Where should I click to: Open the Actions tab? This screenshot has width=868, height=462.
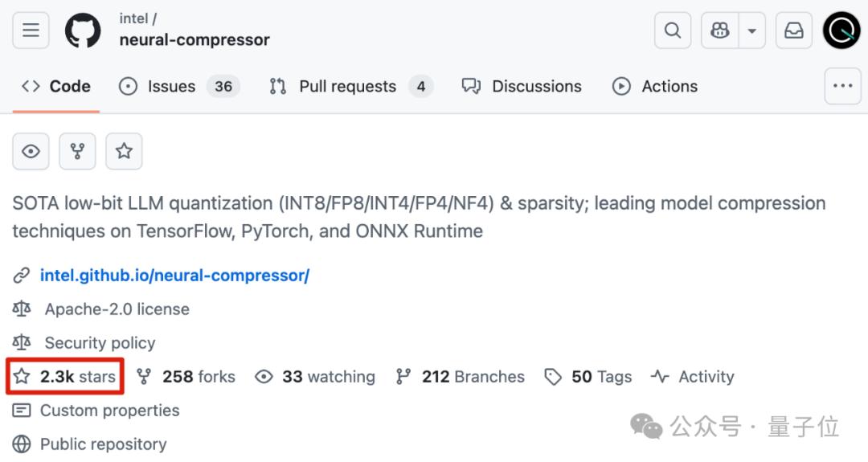655,86
